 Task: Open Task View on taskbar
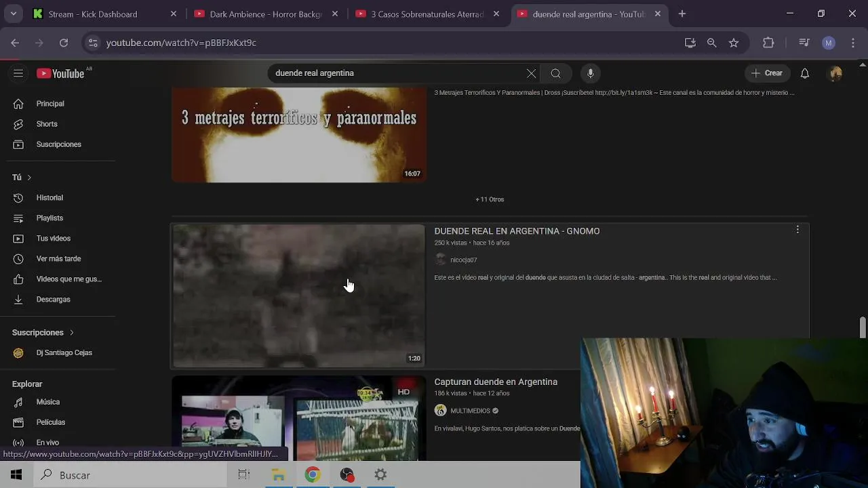click(244, 475)
